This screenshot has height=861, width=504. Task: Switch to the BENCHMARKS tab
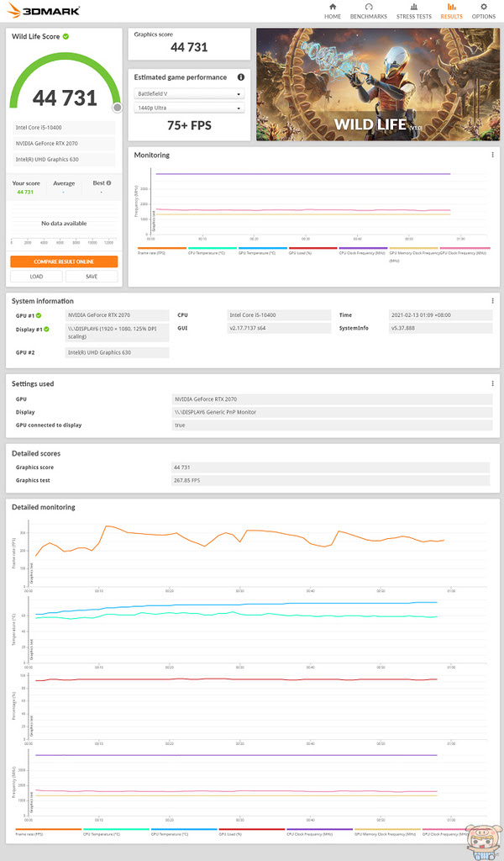tap(369, 11)
